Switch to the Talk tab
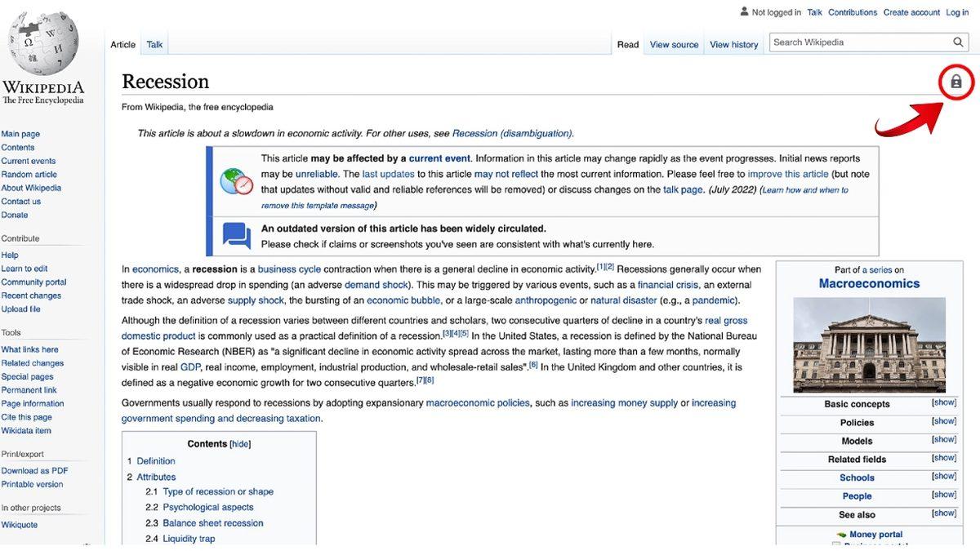980x551 pixels. click(154, 44)
